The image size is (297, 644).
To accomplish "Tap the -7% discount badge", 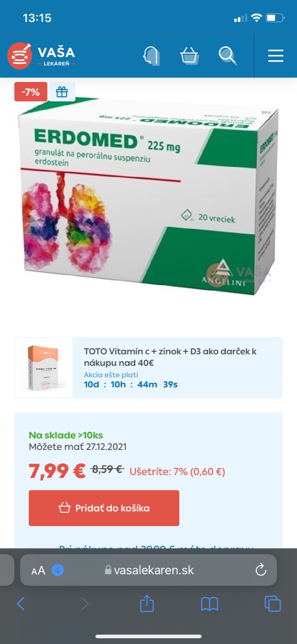I will 31,92.
